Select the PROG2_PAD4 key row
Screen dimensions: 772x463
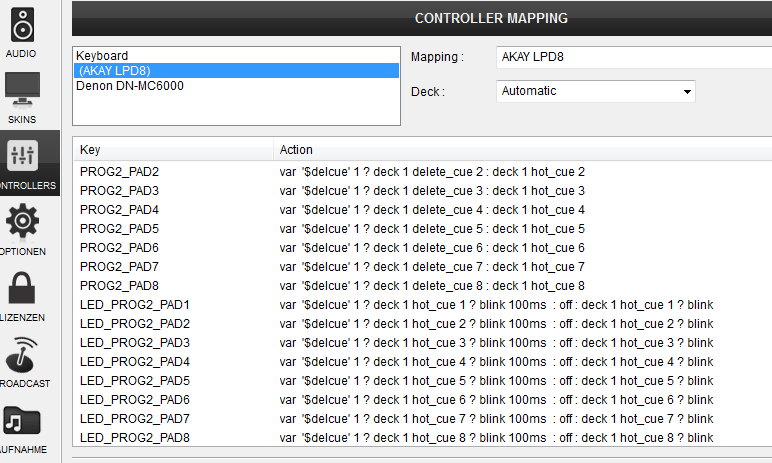(x=423, y=210)
